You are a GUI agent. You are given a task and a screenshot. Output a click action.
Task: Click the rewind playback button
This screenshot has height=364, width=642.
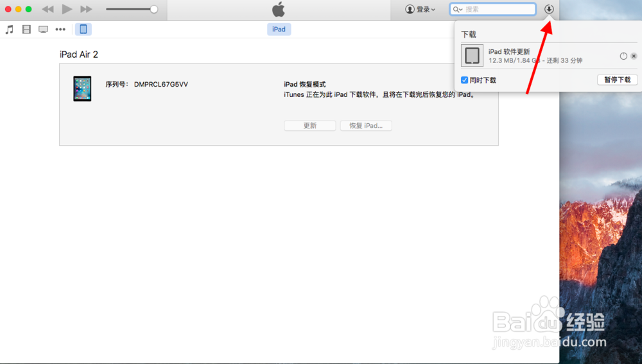pyautogui.click(x=48, y=9)
